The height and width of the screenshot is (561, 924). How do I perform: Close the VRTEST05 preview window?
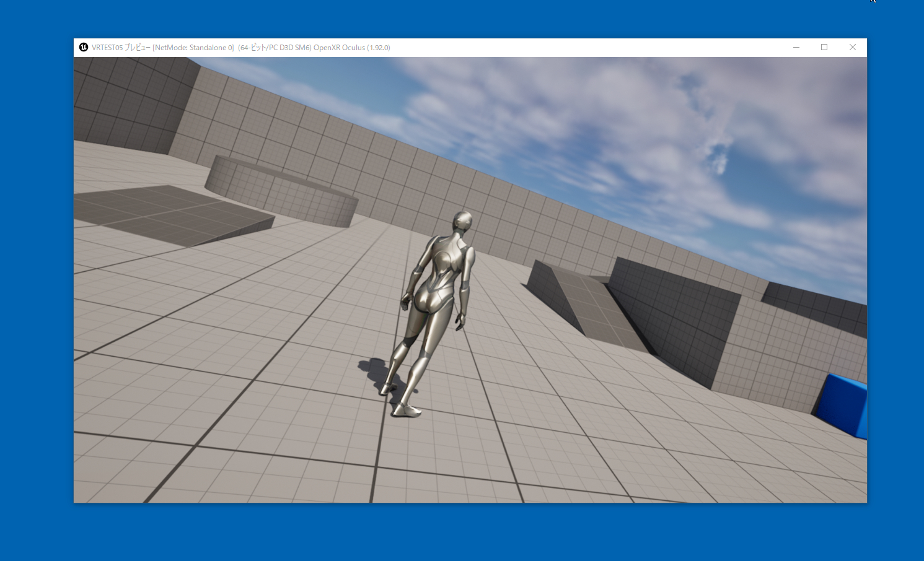853,47
